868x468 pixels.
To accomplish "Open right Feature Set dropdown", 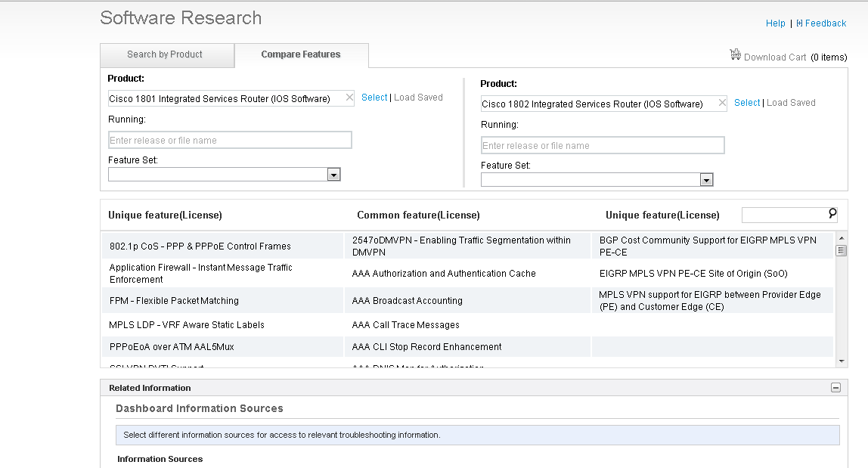I will tap(705, 180).
